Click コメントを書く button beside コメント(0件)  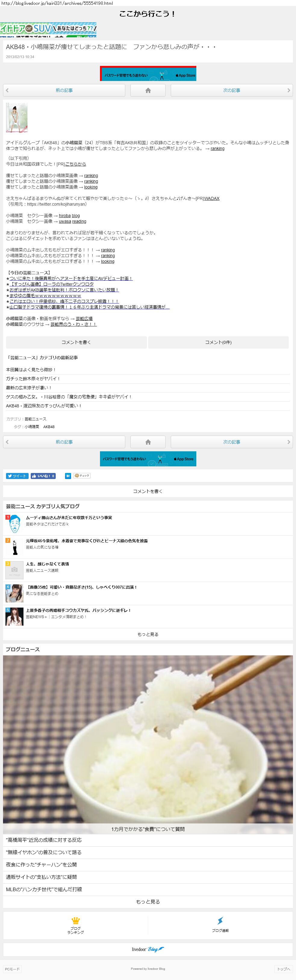coord(76,342)
